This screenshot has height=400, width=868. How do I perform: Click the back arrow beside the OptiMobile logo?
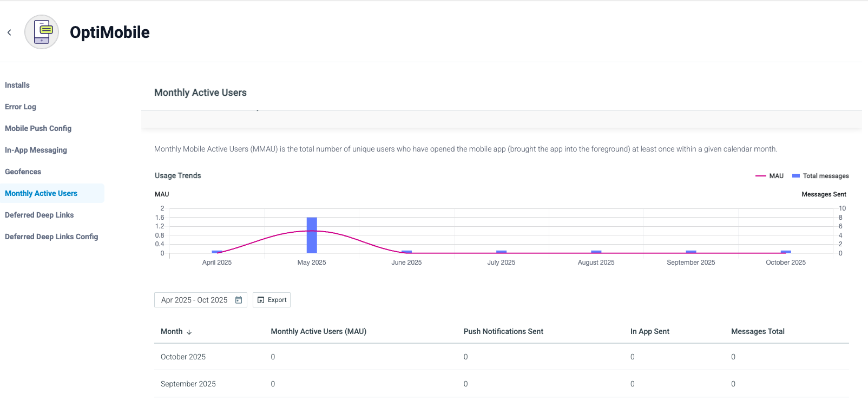coord(9,32)
